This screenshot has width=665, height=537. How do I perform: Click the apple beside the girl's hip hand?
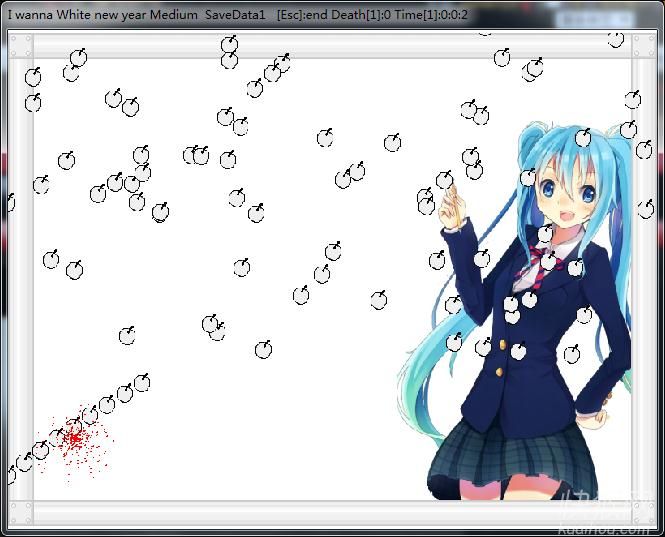pyautogui.click(x=571, y=354)
